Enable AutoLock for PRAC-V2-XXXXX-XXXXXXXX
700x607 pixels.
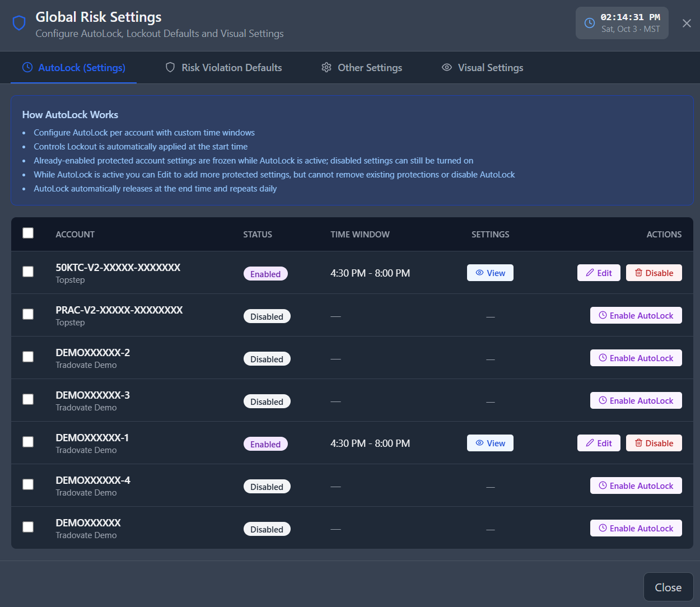(636, 315)
